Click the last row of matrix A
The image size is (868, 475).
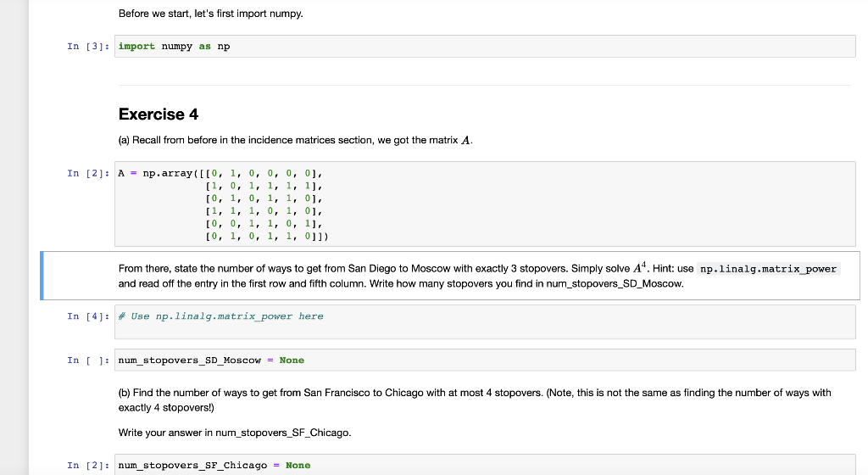pyautogui.click(x=267, y=237)
